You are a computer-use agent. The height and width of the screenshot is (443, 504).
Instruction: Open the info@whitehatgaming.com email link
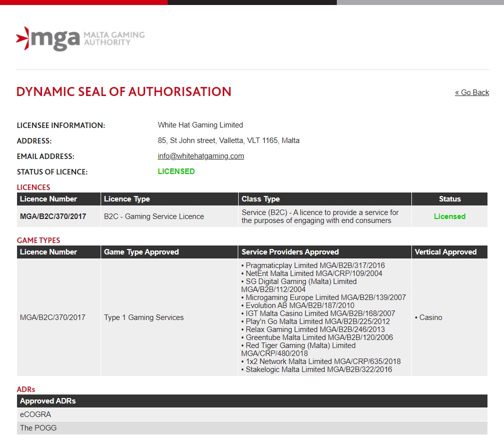tap(201, 156)
